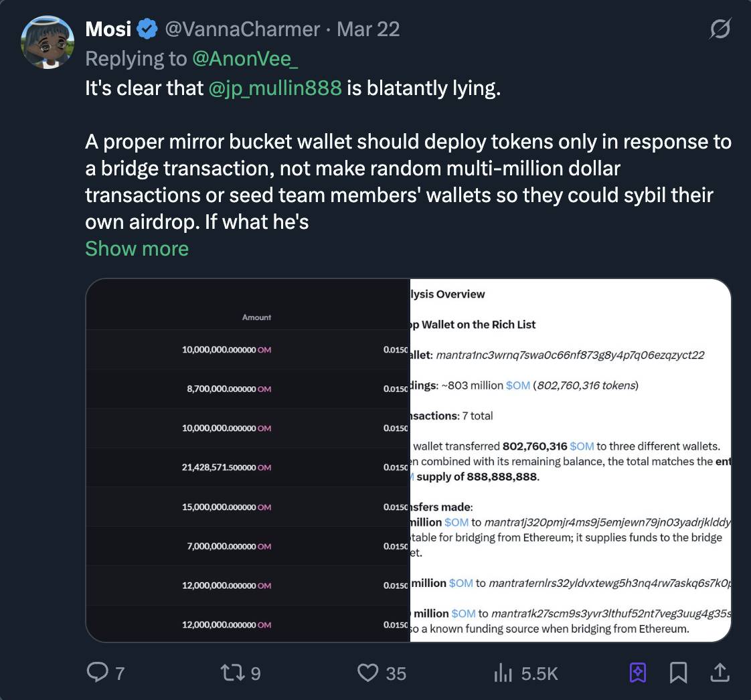Open the white analysis overview image

click(x=570, y=460)
